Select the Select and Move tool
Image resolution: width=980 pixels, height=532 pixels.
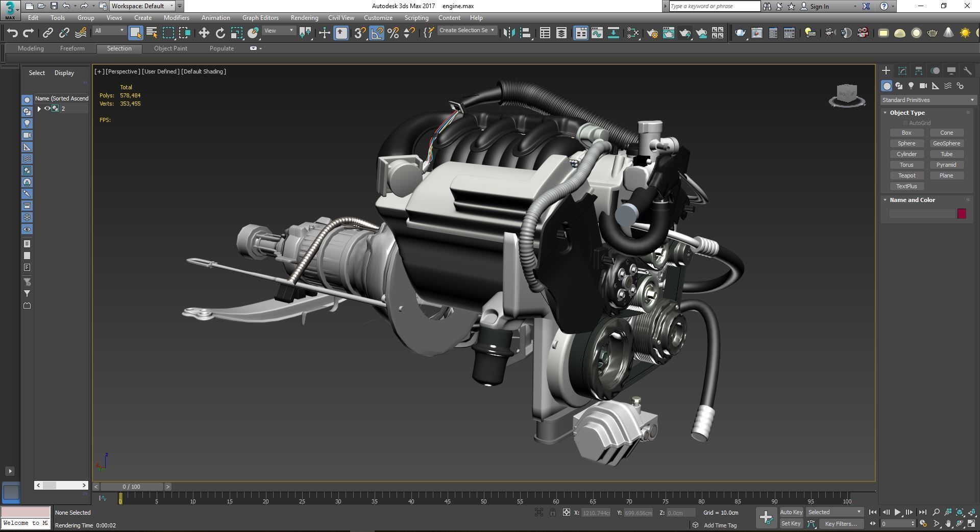pos(204,33)
